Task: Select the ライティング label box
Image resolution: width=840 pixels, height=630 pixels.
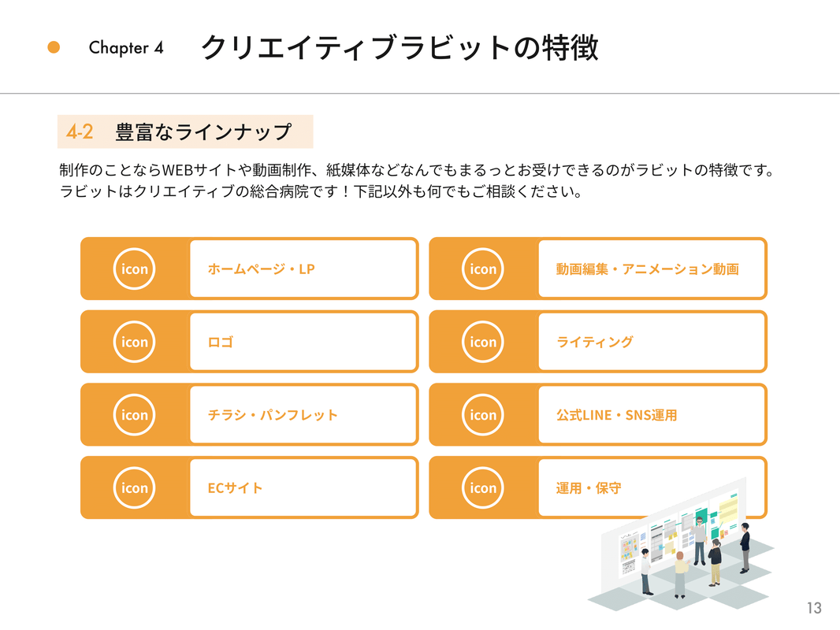Action: coord(652,342)
